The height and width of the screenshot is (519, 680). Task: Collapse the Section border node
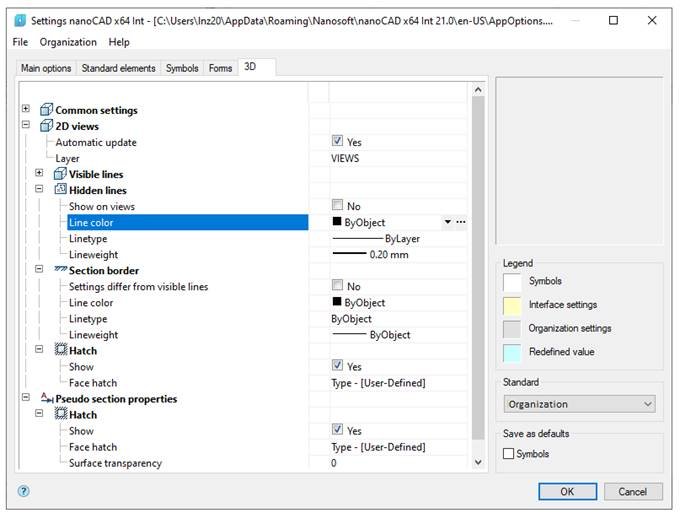(x=39, y=269)
